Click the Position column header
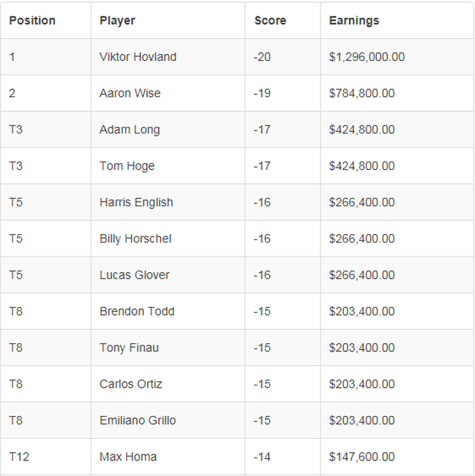This screenshot has width=475, height=476. (x=32, y=21)
